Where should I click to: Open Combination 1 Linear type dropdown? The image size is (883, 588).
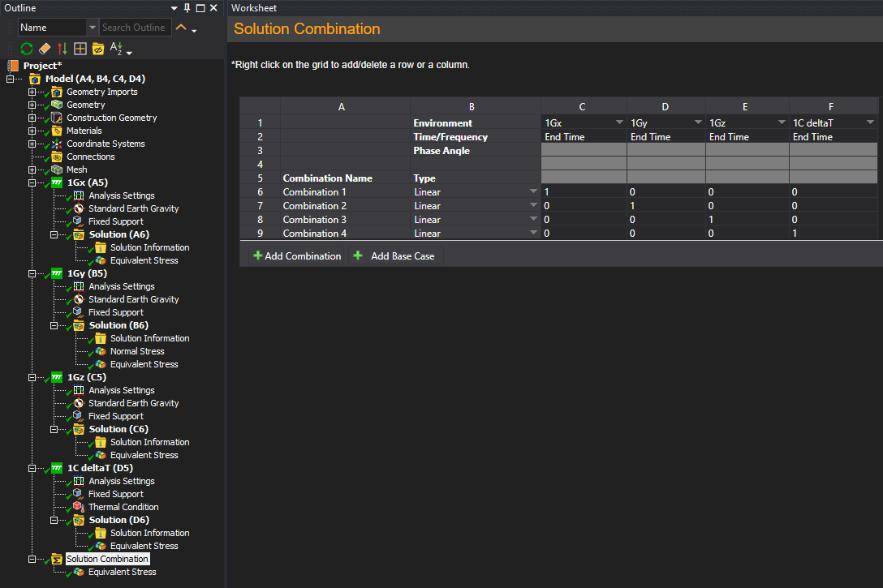533,192
